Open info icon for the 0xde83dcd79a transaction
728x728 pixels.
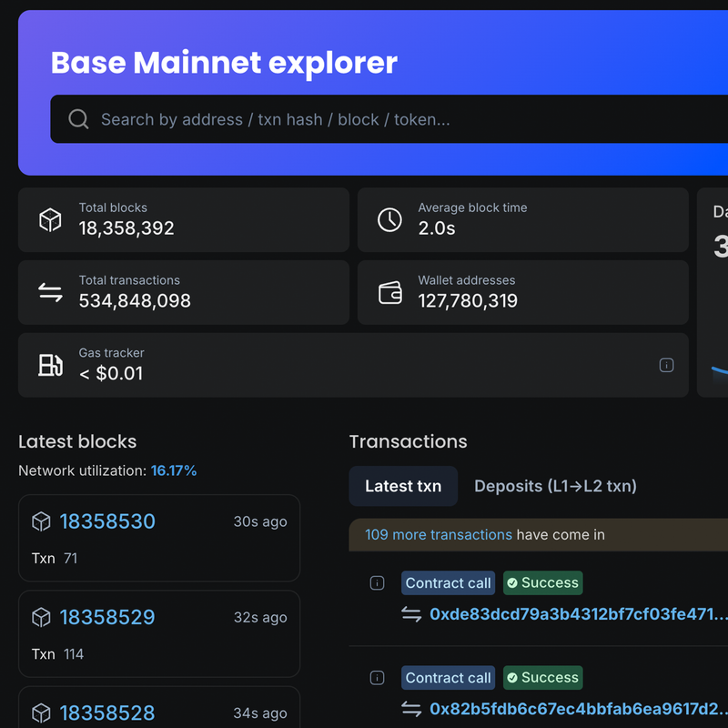pyautogui.click(x=377, y=582)
